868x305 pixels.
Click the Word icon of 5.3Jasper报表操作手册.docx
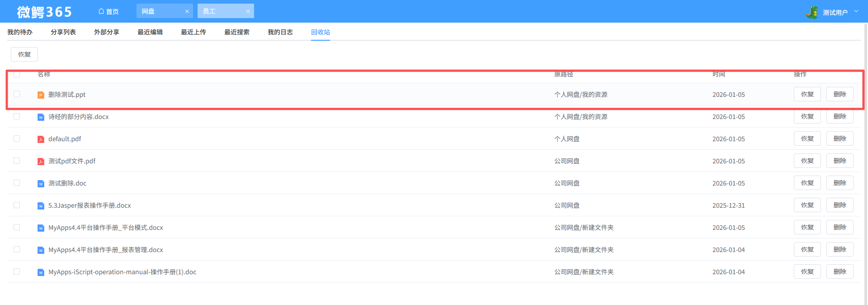click(x=41, y=206)
